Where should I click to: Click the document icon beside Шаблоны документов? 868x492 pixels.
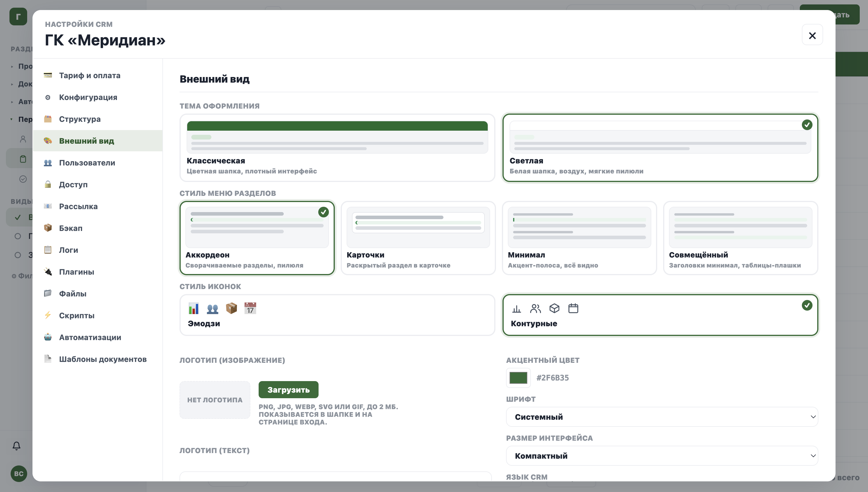pos(48,358)
